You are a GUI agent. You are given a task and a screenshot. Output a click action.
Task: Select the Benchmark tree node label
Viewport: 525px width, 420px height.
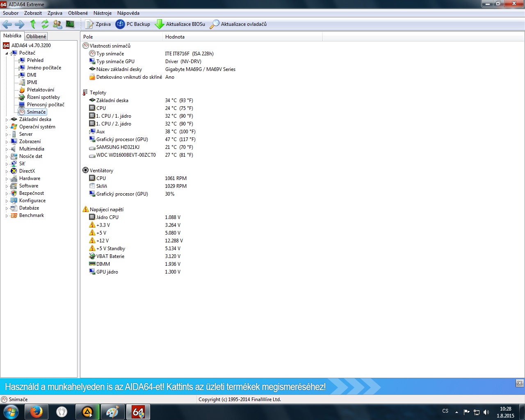tap(32, 215)
